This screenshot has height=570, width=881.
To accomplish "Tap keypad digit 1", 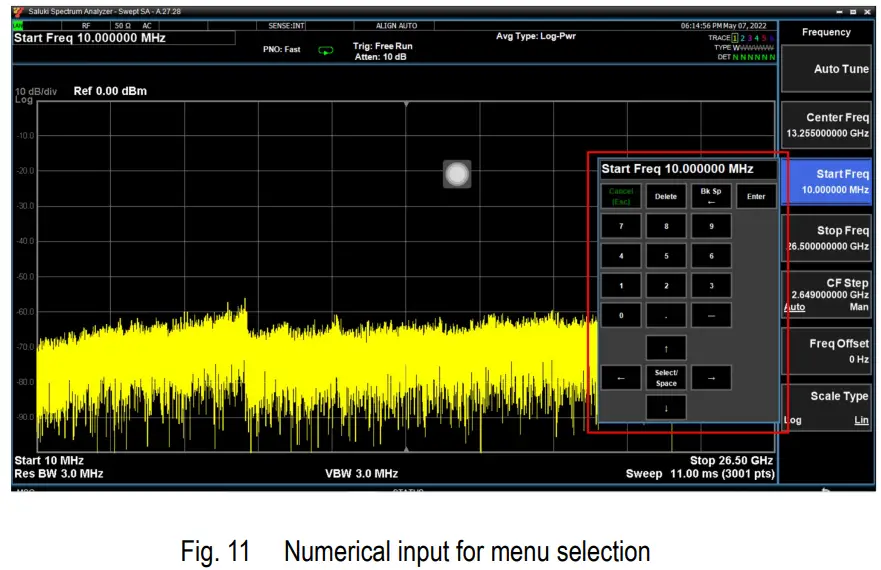I will click(x=621, y=286).
